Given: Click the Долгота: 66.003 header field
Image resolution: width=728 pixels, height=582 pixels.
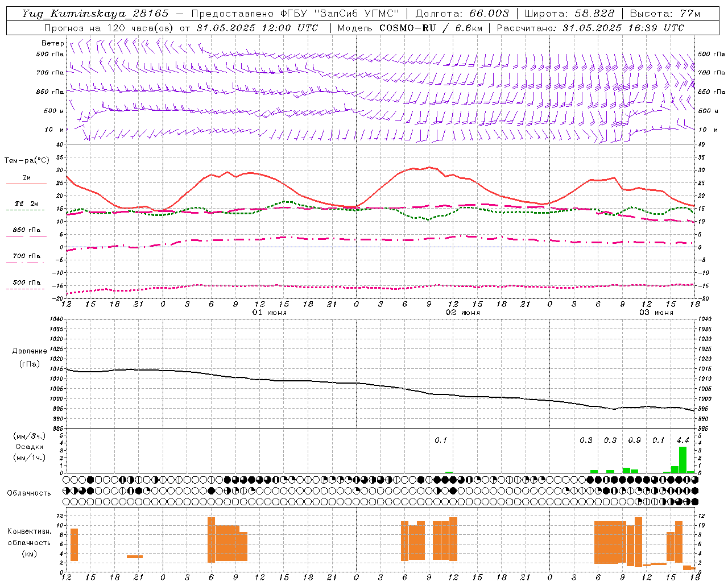Looking at the screenshot, I should (x=462, y=14).
